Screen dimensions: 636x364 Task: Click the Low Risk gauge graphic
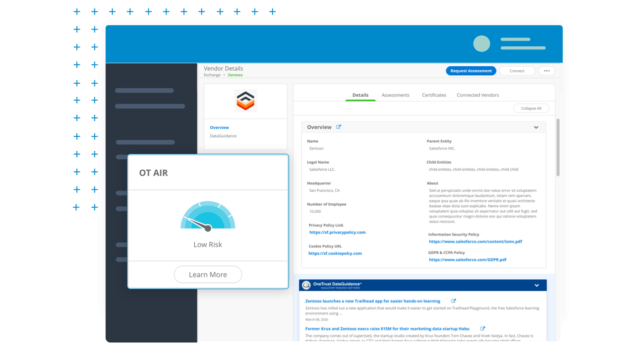coord(208,216)
